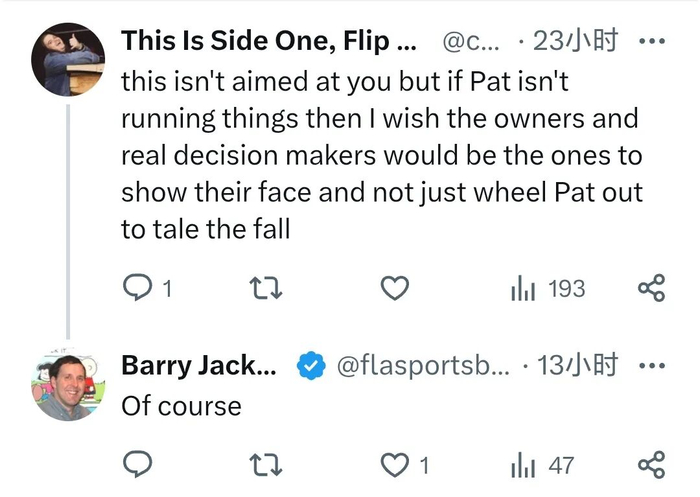
Task: Click Barry Jackson's blue verified badge
Action: [311, 366]
